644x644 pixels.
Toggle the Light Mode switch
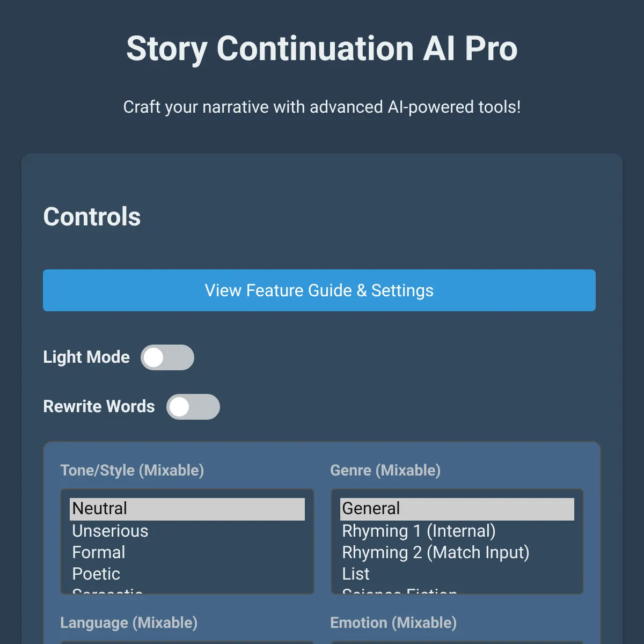[x=167, y=357]
